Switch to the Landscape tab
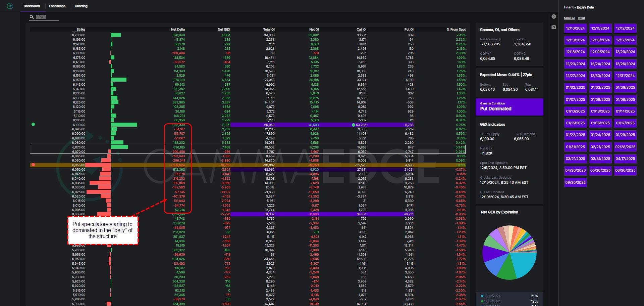The image size is (644, 306). (x=57, y=6)
